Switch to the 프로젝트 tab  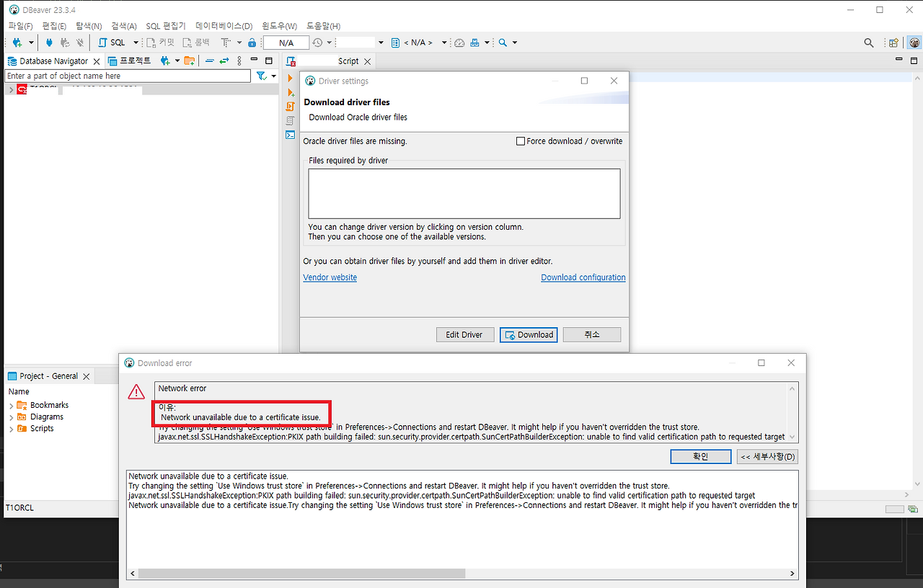[129, 61]
